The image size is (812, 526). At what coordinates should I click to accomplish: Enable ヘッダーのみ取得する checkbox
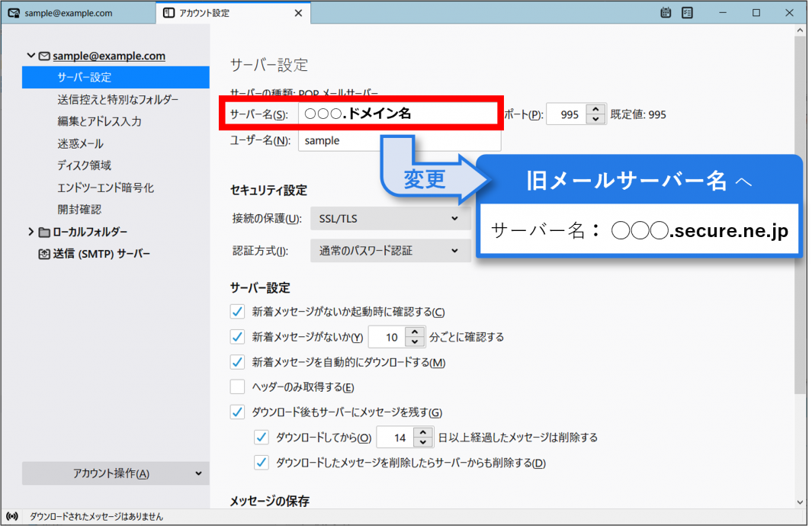click(238, 386)
